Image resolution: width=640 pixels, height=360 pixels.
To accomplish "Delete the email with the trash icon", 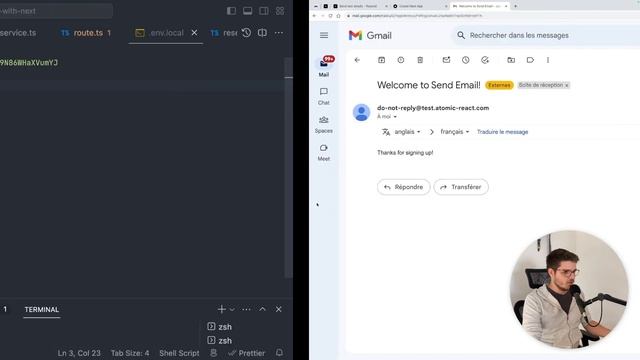I will pyautogui.click(x=420, y=60).
